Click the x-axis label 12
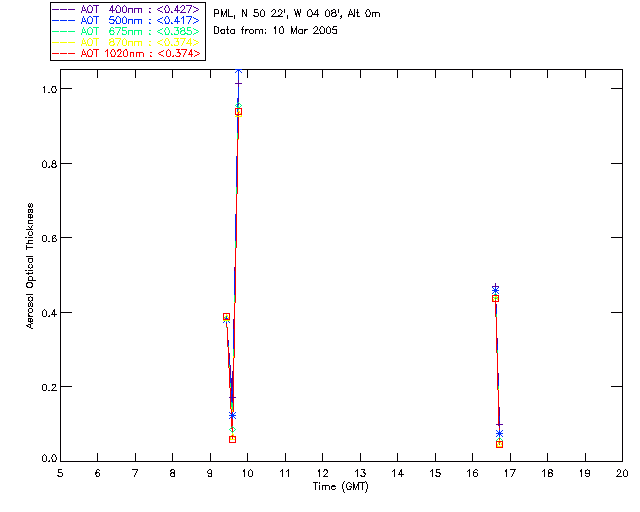Viewport: 640px width, 512px height. [x=322, y=473]
